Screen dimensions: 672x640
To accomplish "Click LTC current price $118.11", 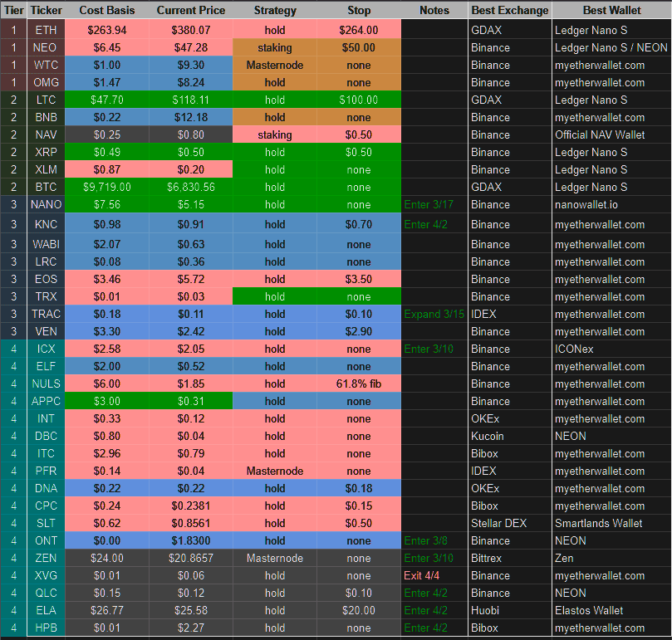I will pos(191,100).
